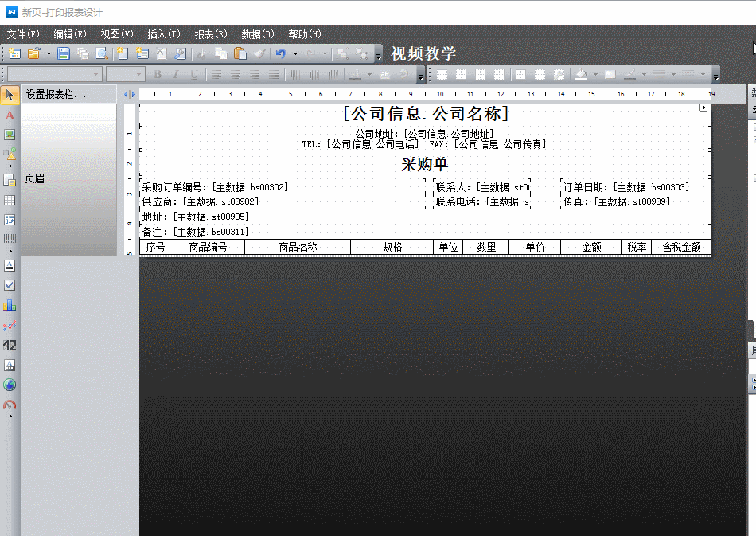
Task: Click the Undo arrow icon
Action: click(x=281, y=53)
